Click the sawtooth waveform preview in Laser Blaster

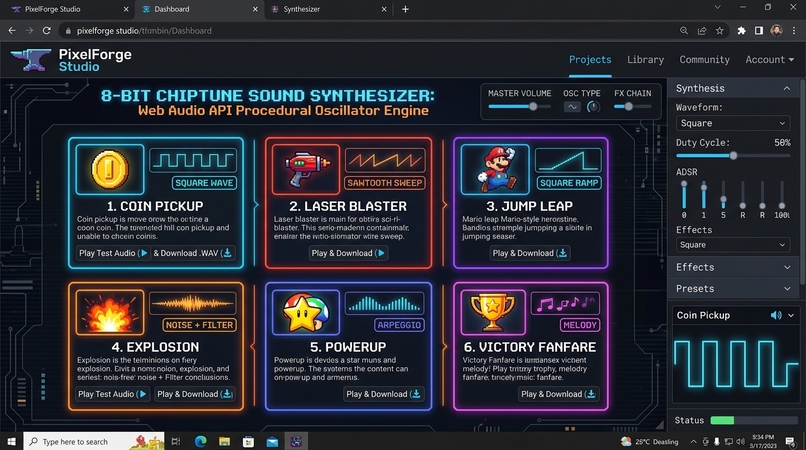coord(385,160)
